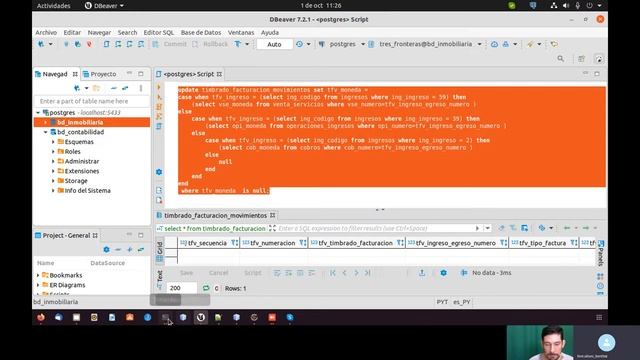Expand the Bookmarks project folder
The image size is (640, 360).
point(38,275)
